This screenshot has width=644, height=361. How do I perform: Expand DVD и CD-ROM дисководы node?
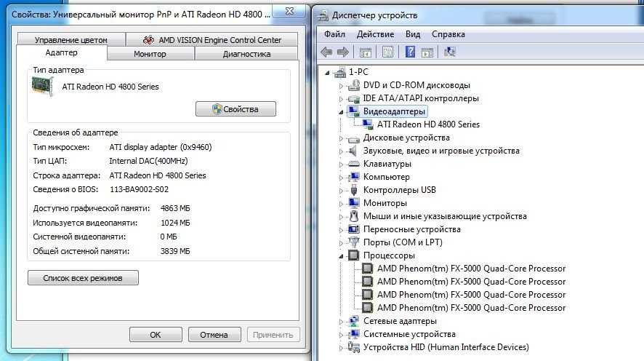341,86
